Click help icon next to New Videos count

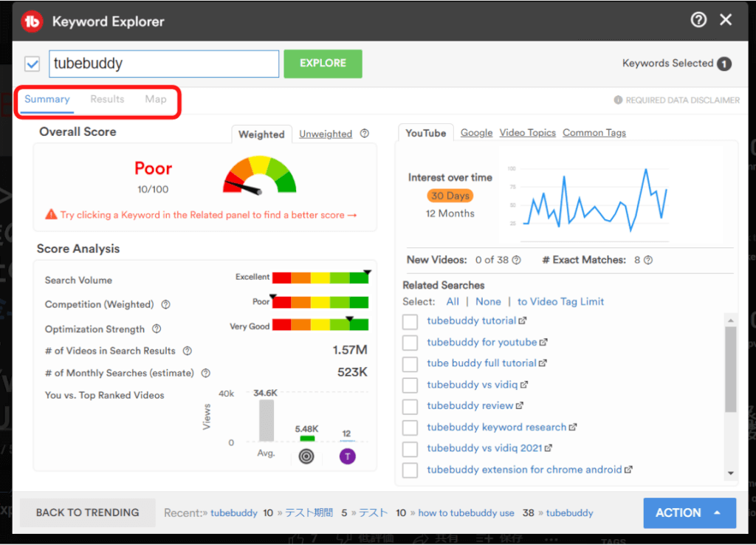516,260
